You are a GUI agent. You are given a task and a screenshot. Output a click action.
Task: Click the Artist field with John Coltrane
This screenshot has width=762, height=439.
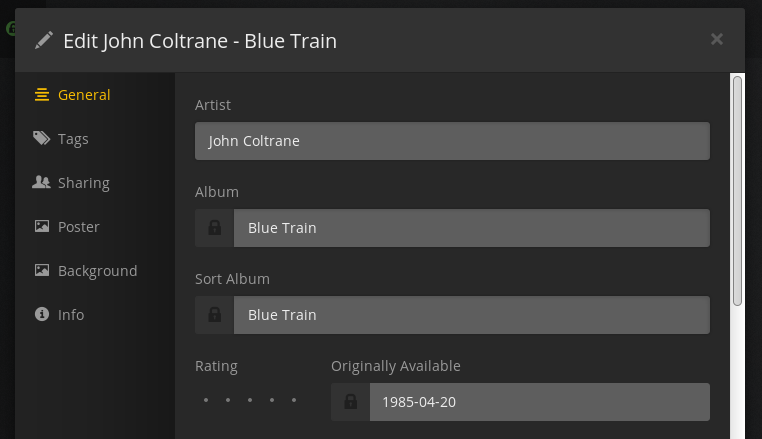click(452, 141)
